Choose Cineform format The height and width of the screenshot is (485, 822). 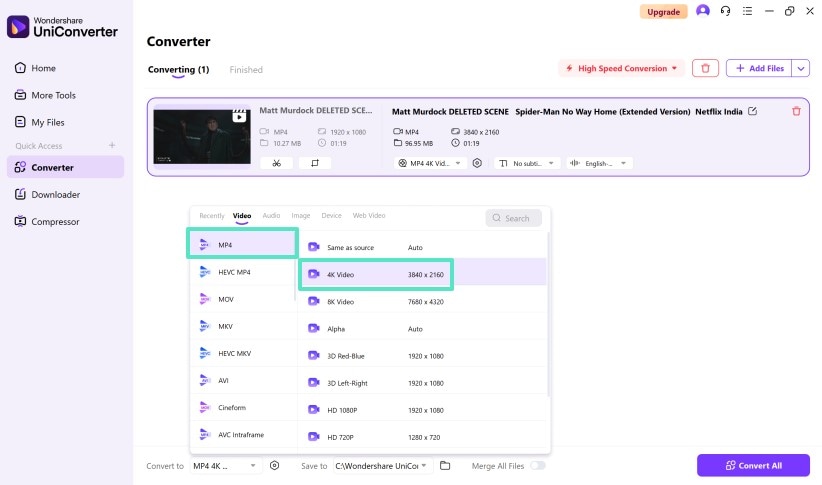243,407
